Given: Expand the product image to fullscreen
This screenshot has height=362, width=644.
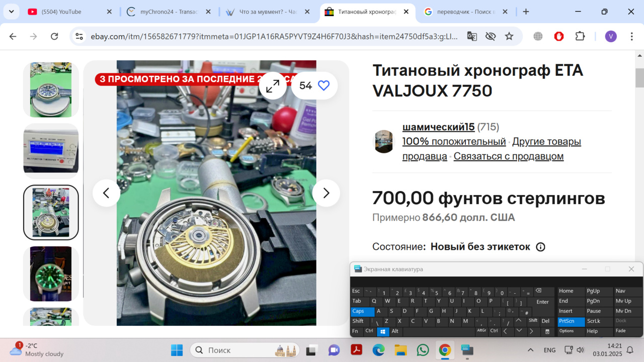Looking at the screenshot, I should (x=273, y=85).
